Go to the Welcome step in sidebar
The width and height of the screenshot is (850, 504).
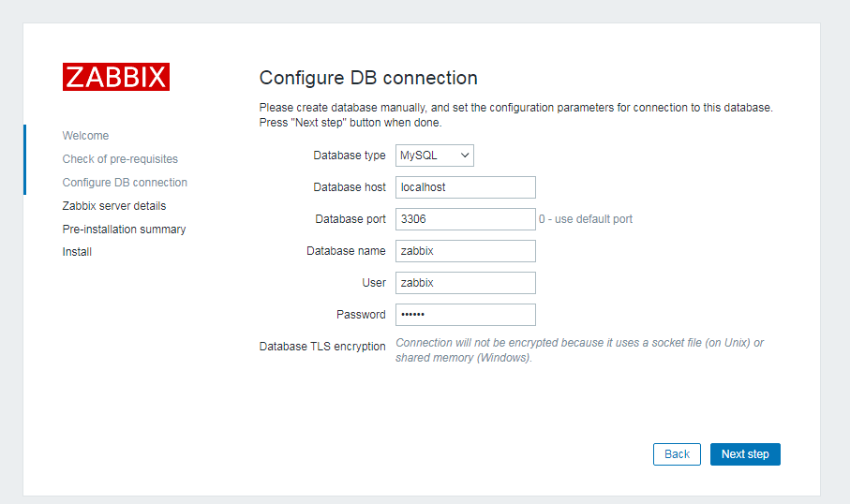(x=86, y=136)
